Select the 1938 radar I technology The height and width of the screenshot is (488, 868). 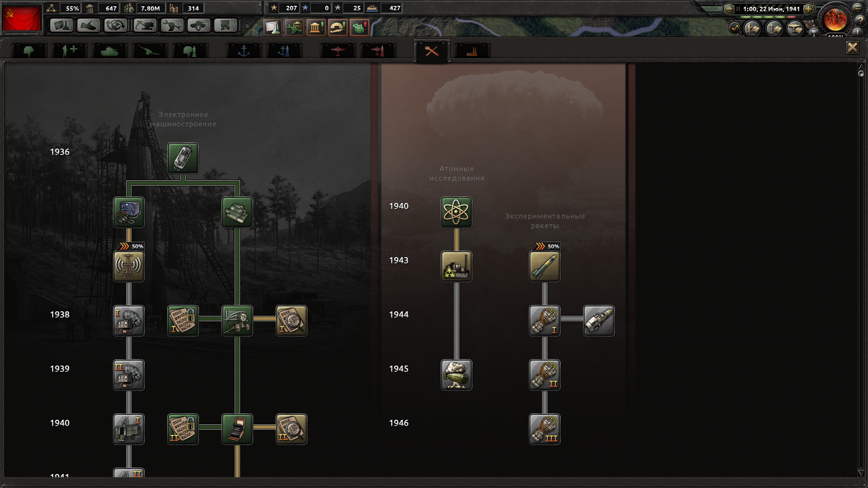point(129,321)
